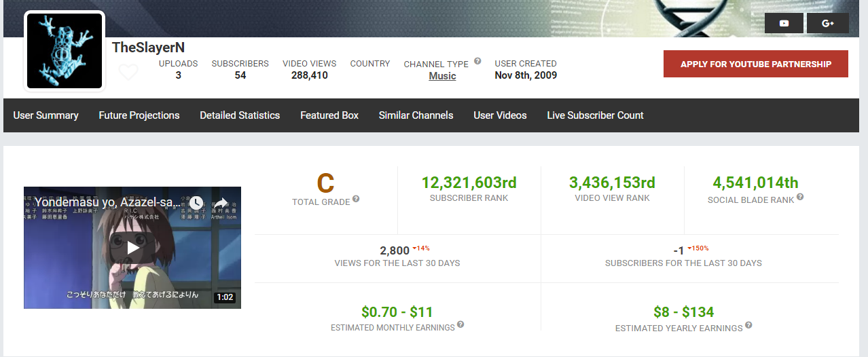Click the 3,436,153rd video view rank value
Viewport: 868px width, 357px height.
(613, 183)
